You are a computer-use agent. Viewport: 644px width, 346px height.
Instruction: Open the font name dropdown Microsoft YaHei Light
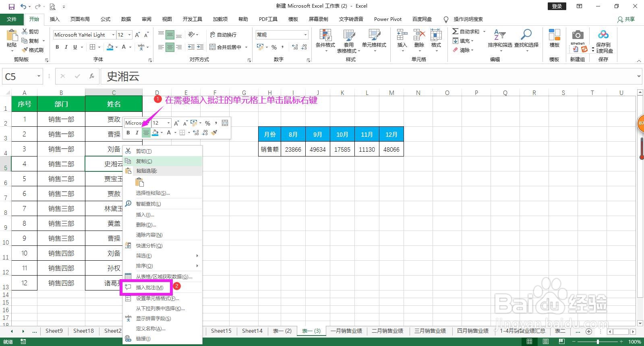(113, 35)
